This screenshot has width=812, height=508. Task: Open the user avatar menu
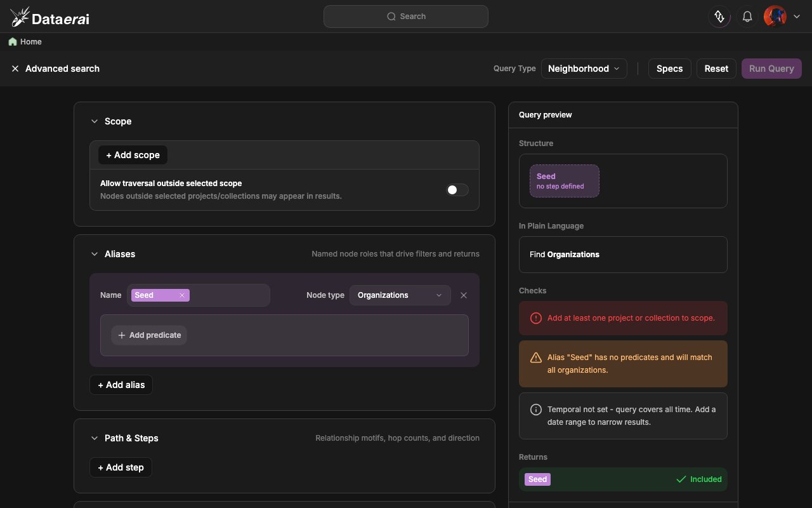tap(775, 17)
